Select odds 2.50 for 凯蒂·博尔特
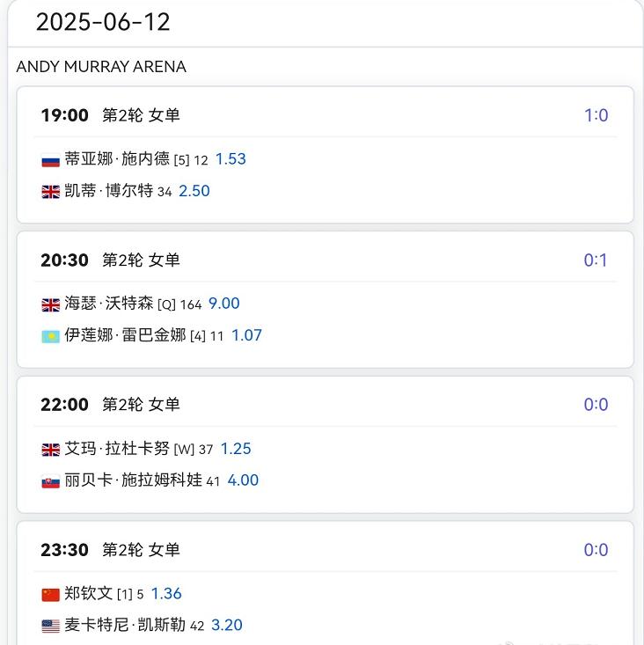 pyautogui.click(x=194, y=191)
